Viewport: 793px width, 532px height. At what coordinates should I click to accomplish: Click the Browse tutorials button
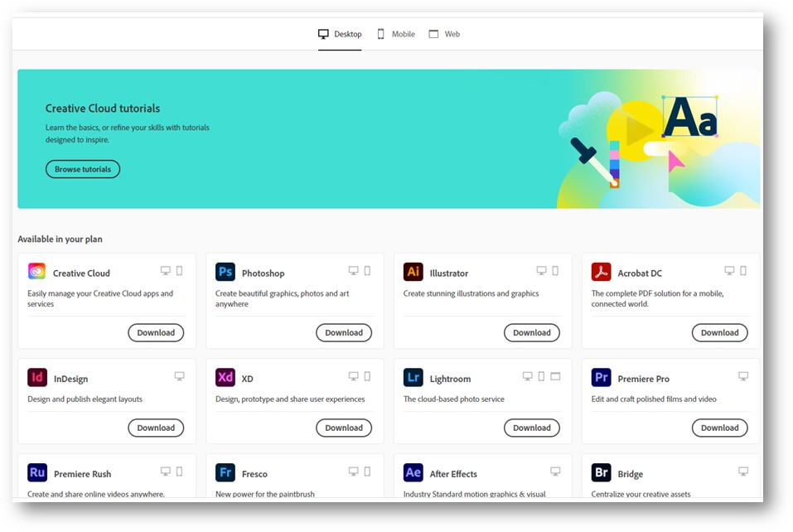(x=82, y=169)
